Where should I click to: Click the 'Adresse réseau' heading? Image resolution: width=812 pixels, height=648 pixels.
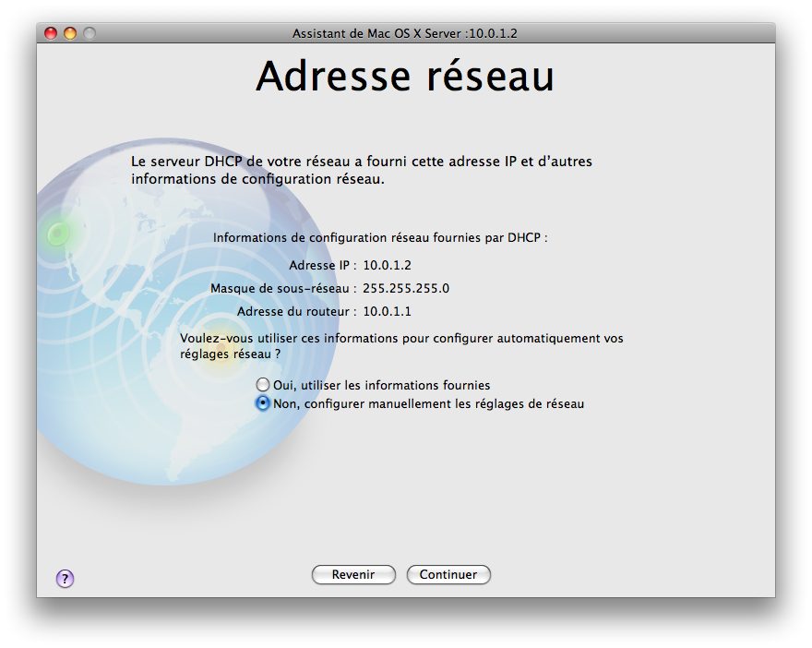point(405,77)
